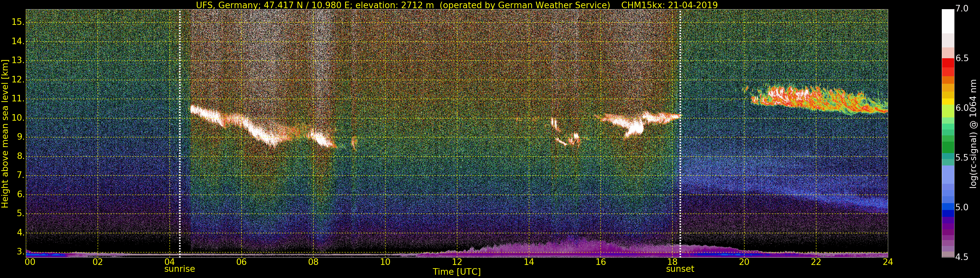Viewport: 980px width, 278px height.
Task: Click the 'Time [UTC]' axis label
Action: pyautogui.click(x=457, y=272)
